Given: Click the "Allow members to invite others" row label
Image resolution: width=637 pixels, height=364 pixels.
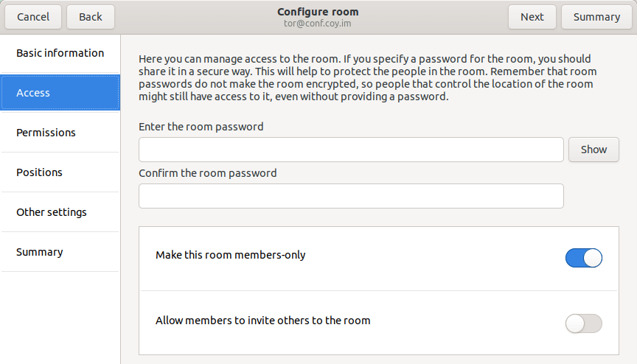Looking at the screenshot, I should click(262, 321).
